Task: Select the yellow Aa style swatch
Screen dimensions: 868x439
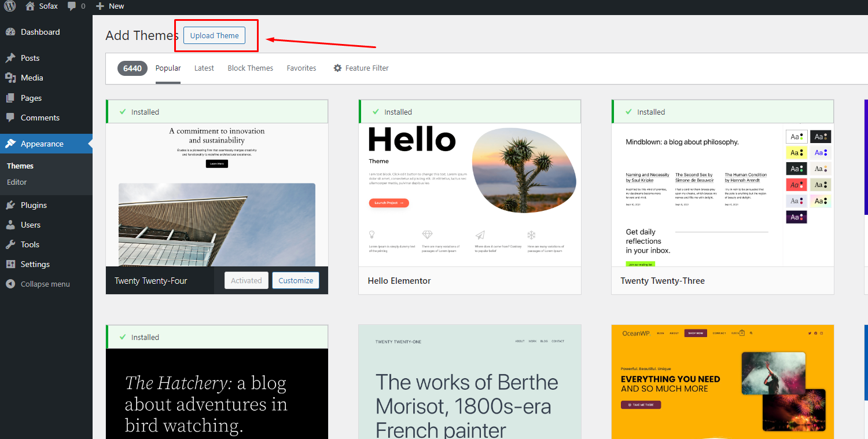Action: (796, 153)
